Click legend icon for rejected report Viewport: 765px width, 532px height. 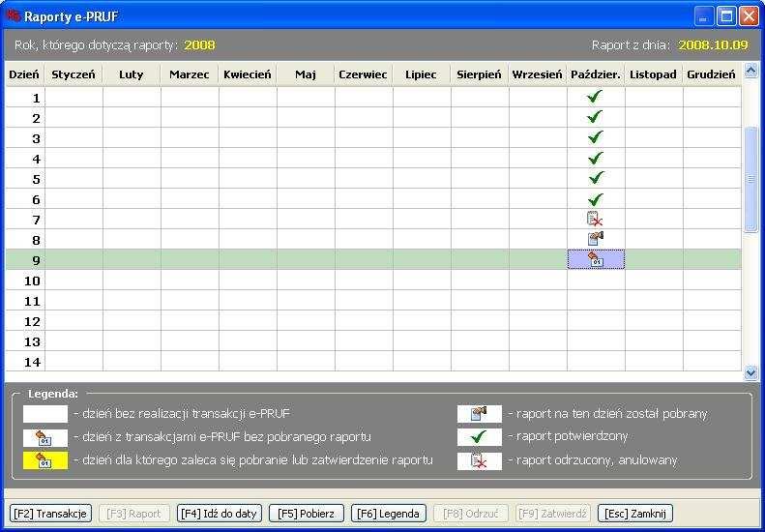(x=479, y=461)
